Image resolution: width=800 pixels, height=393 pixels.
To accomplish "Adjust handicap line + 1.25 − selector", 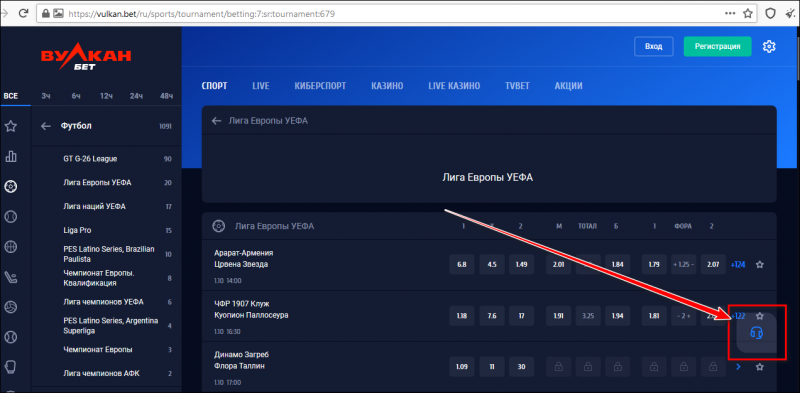I will tap(684, 265).
